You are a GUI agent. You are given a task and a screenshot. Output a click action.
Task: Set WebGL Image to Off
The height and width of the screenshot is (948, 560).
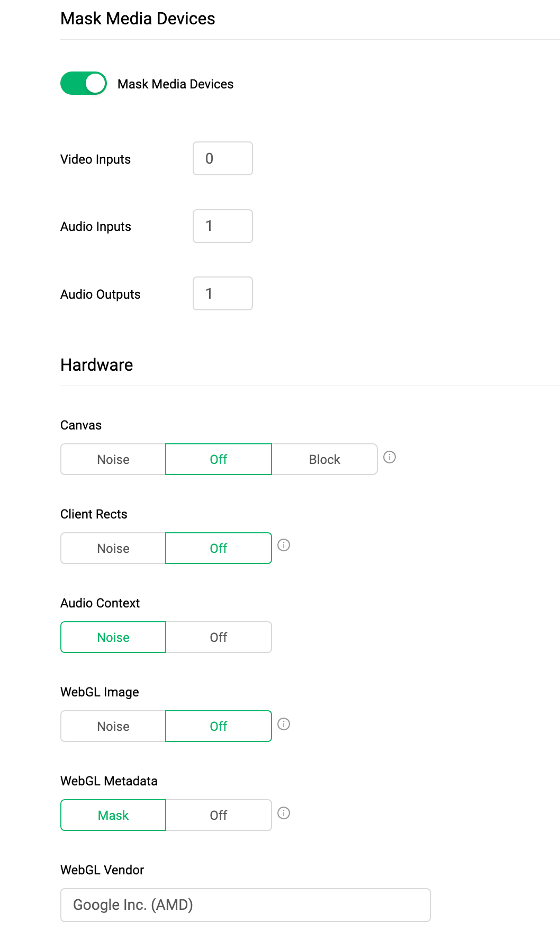coord(219,726)
